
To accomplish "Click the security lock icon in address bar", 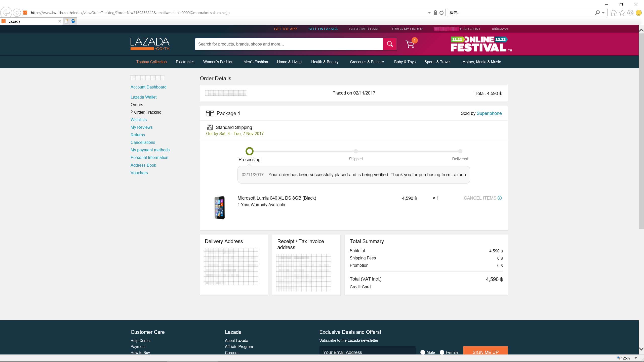I will coord(435,13).
